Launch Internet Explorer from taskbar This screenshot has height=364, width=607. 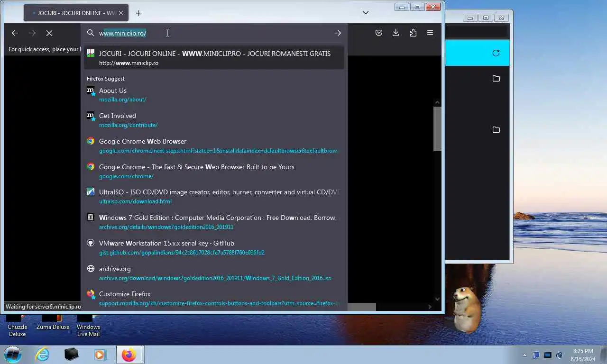[x=42, y=355]
